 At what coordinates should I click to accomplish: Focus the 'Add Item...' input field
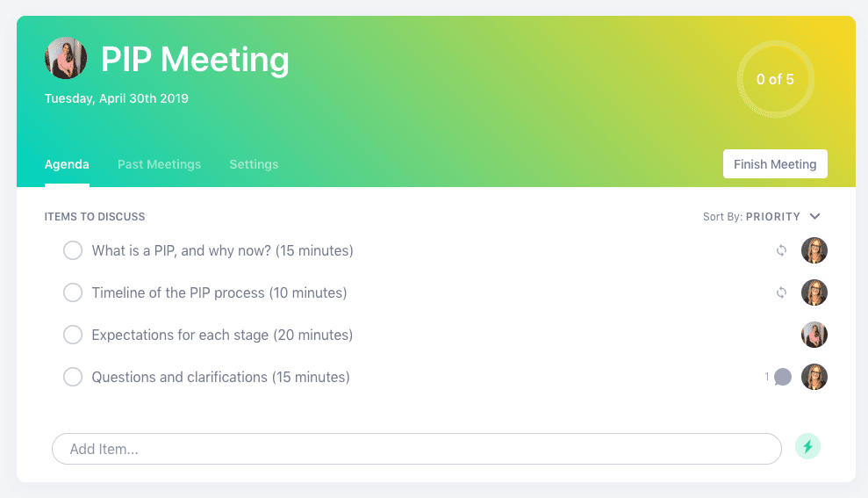pos(417,449)
